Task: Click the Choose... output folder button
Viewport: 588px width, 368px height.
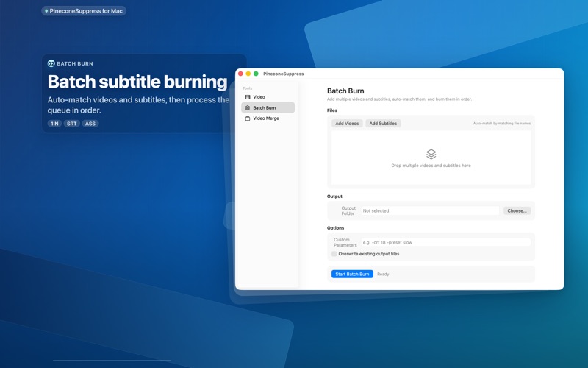Action: point(517,211)
